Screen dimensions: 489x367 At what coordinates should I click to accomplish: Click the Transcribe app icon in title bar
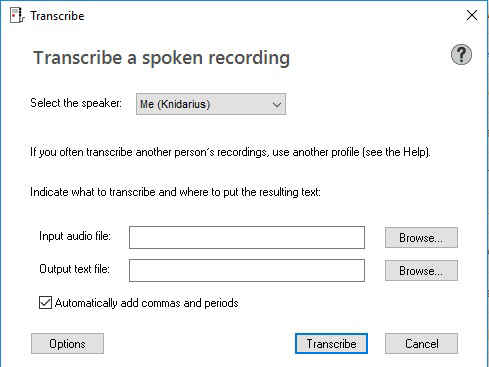pyautogui.click(x=17, y=16)
